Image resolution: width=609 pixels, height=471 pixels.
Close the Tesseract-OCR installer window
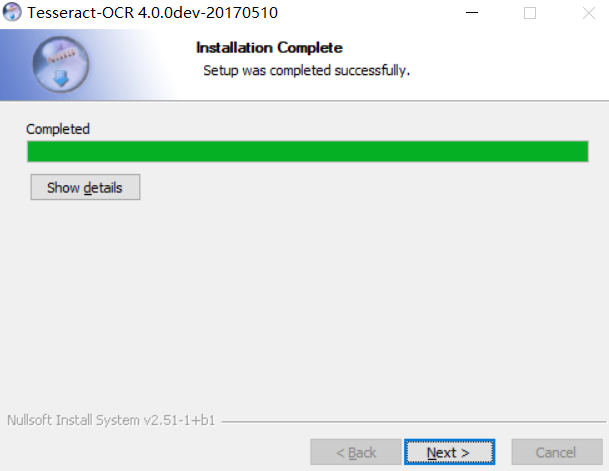(x=589, y=13)
